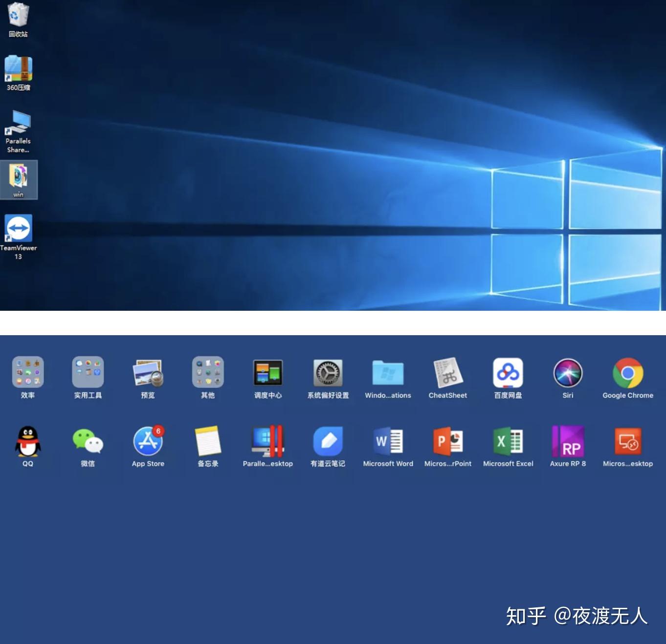Open 系统偏好设置 (System Preferences)

point(328,374)
